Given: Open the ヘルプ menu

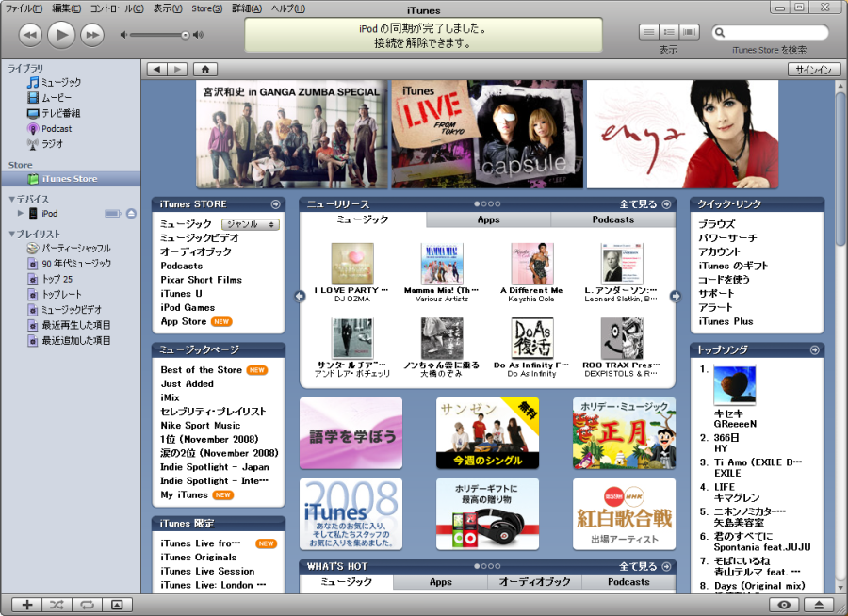Looking at the screenshot, I should pos(287,8).
